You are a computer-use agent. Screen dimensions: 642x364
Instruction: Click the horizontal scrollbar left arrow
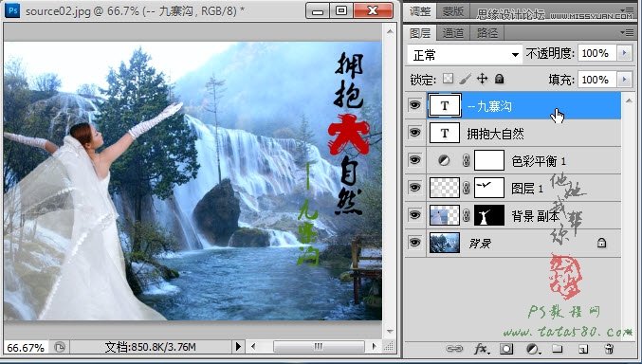pyautogui.click(x=253, y=347)
